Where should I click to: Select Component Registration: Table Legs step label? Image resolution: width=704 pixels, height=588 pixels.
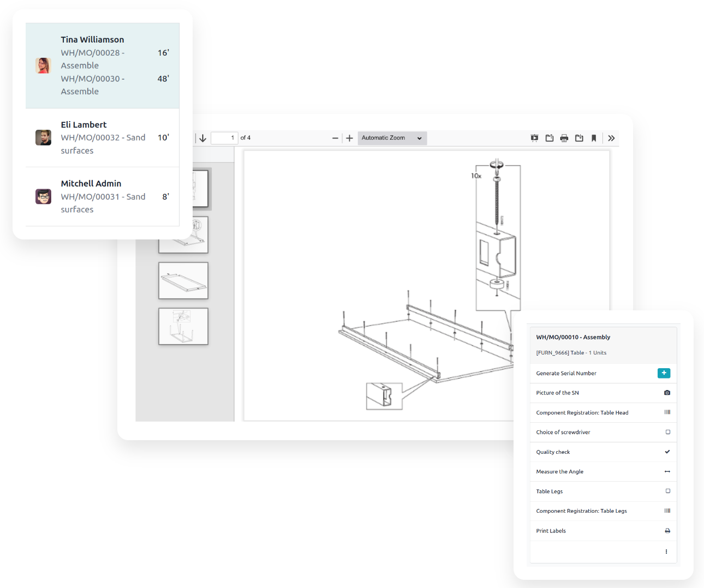coord(581,511)
